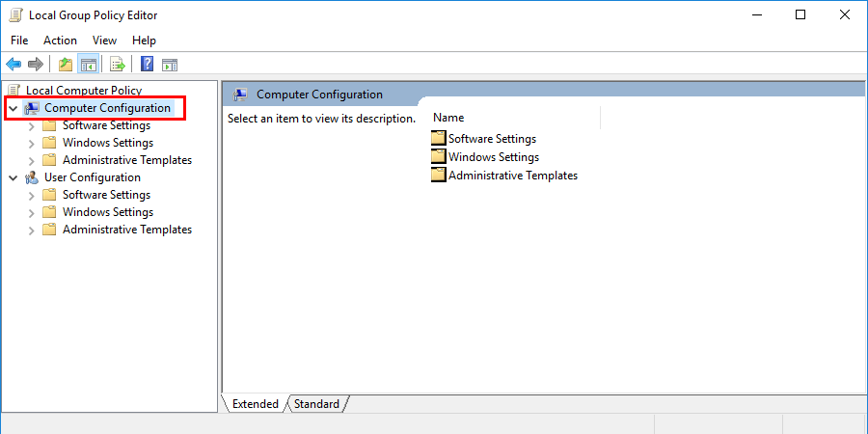
Task: Select Local Computer Policy root node
Action: click(84, 91)
